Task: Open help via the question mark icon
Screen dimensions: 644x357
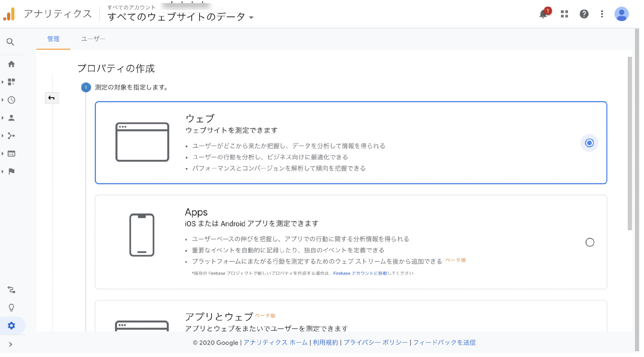Action: tap(584, 14)
